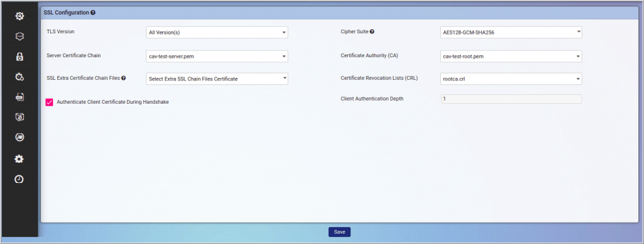Viewport: 644px width, 244px height.
Task: Open Certificate Revocation Lists rootca.crl dropdown
Action: [511, 79]
